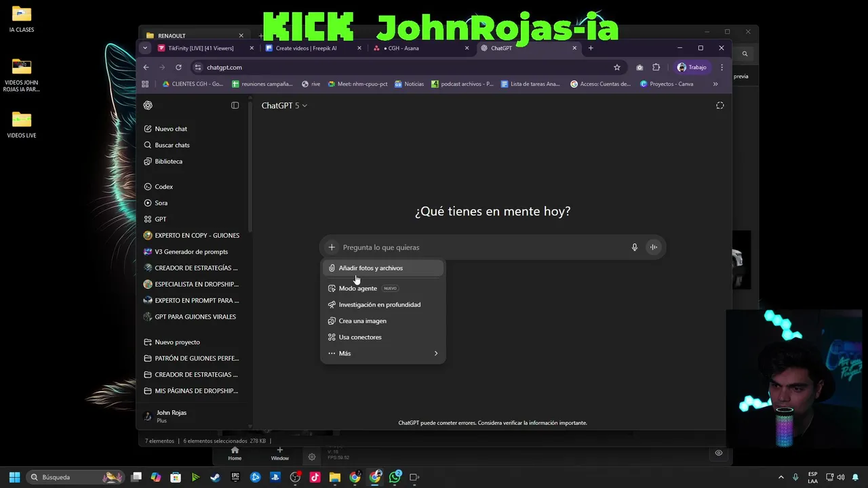868x488 pixels.
Task: Open ChatGPT 5 model selector
Action: [284, 106]
